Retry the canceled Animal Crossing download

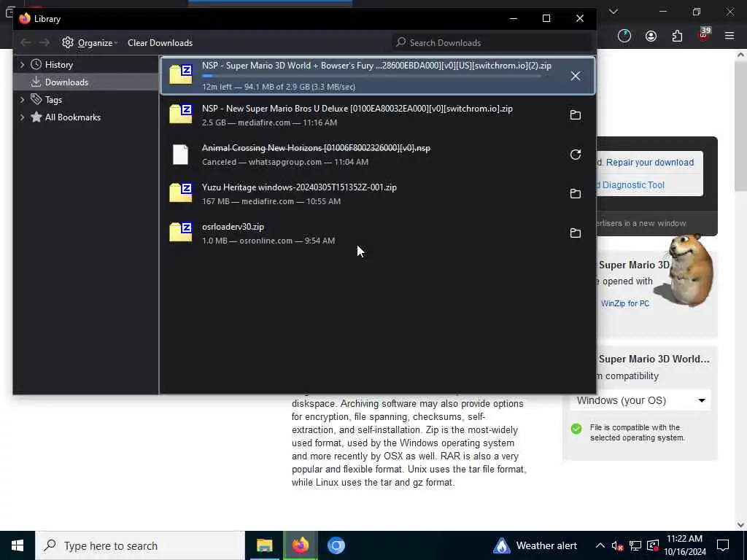tap(575, 155)
